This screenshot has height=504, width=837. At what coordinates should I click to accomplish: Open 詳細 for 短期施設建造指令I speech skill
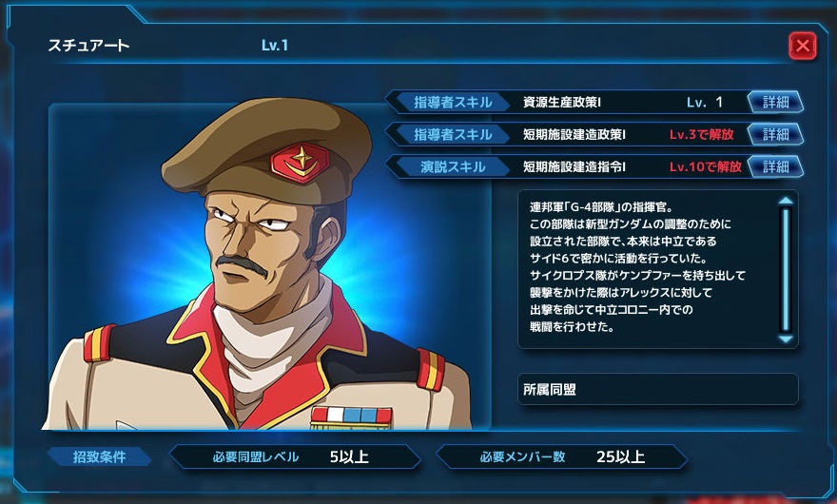click(775, 166)
